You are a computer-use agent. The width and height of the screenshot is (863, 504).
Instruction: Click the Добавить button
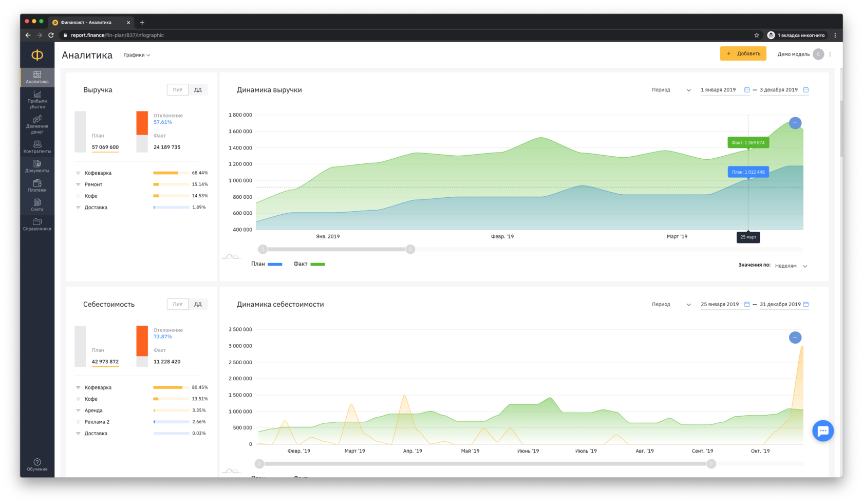743,53
